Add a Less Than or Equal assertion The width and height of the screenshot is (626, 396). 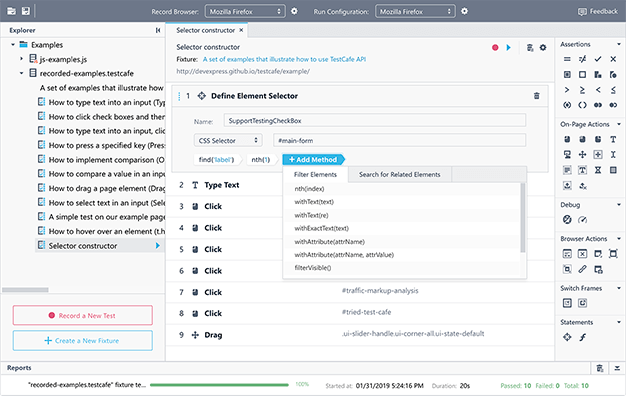click(613, 90)
